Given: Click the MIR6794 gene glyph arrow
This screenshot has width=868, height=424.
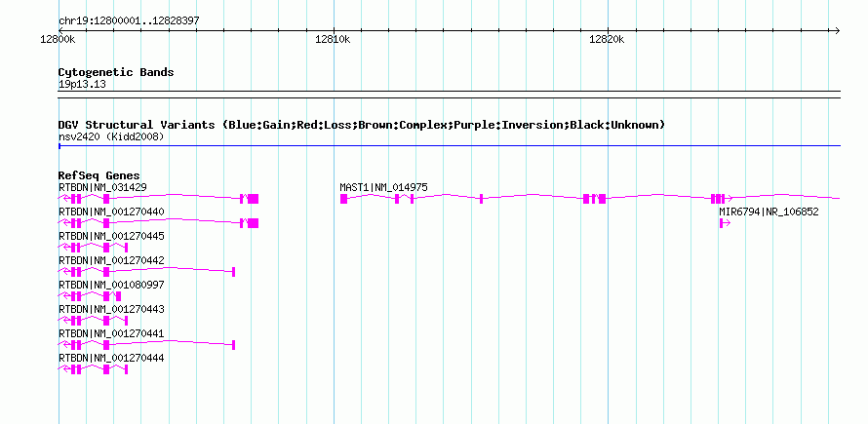Looking at the screenshot, I should tap(725, 223).
